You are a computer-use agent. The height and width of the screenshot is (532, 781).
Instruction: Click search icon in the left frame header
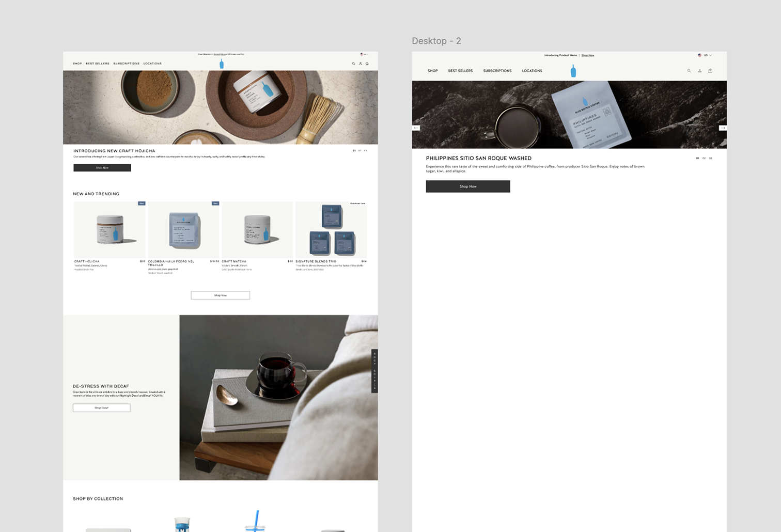[354, 64]
